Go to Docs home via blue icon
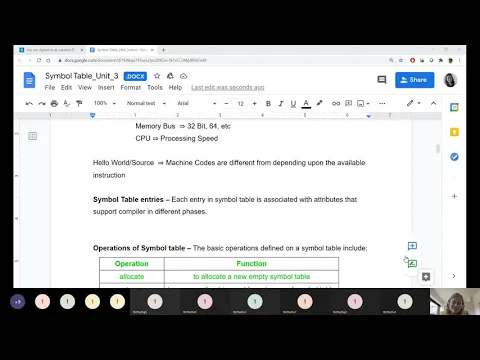480x360 pixels. (x=29, y=80)
